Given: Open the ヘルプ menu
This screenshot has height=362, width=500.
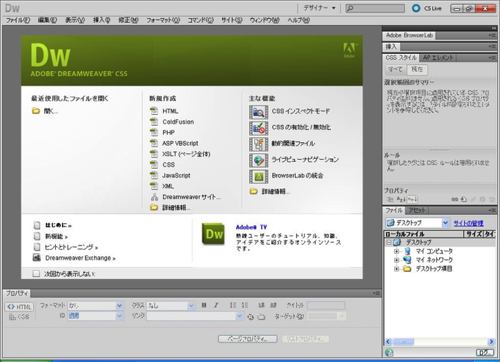Looking at the screenshot, I should tap(299, 20).
